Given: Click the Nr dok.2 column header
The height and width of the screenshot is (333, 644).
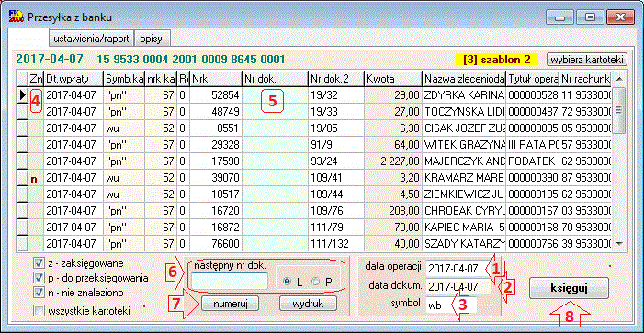Looking at the screenshot, I should [x=335, y=78].
